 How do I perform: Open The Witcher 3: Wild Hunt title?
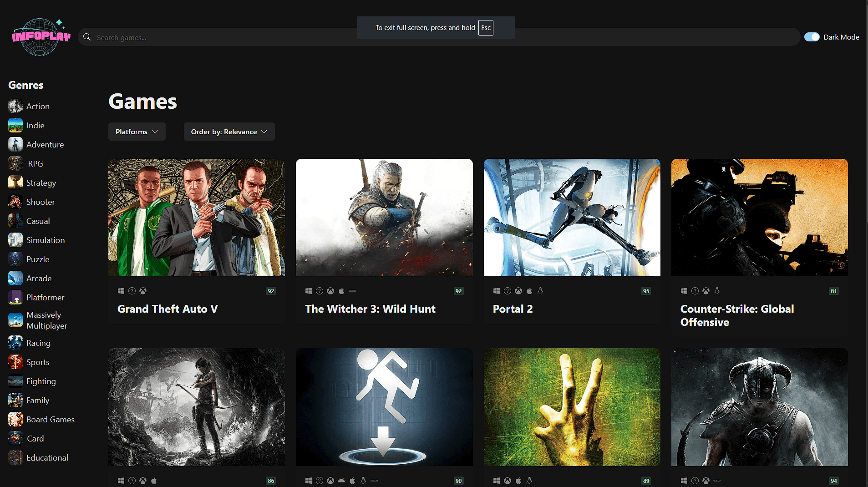tap(370, 309)
